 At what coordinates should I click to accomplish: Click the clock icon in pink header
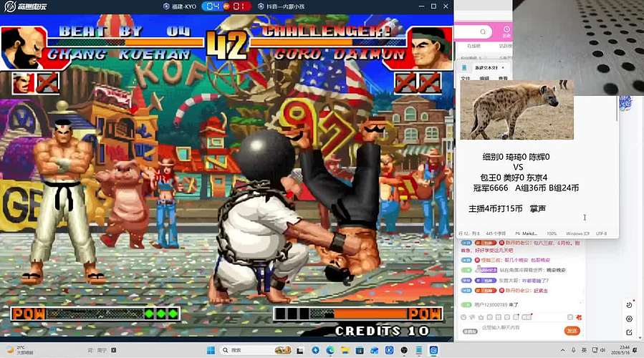[506, 29]
